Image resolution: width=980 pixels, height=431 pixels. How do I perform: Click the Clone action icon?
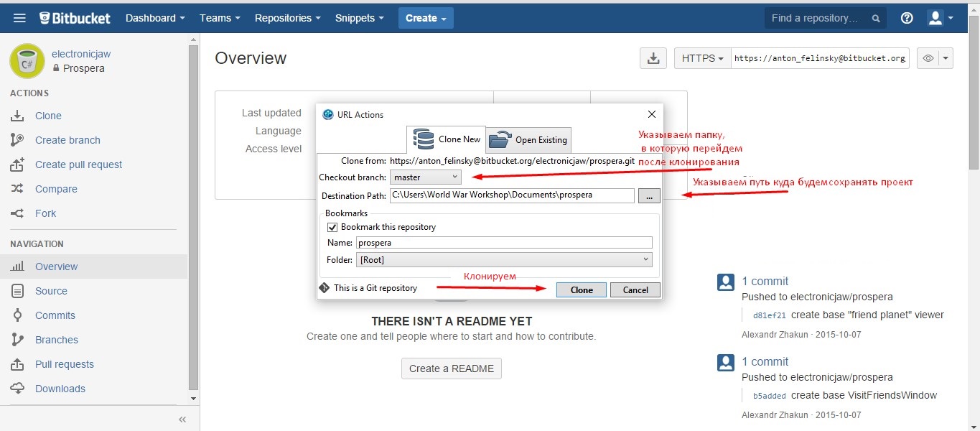(17, 116)
